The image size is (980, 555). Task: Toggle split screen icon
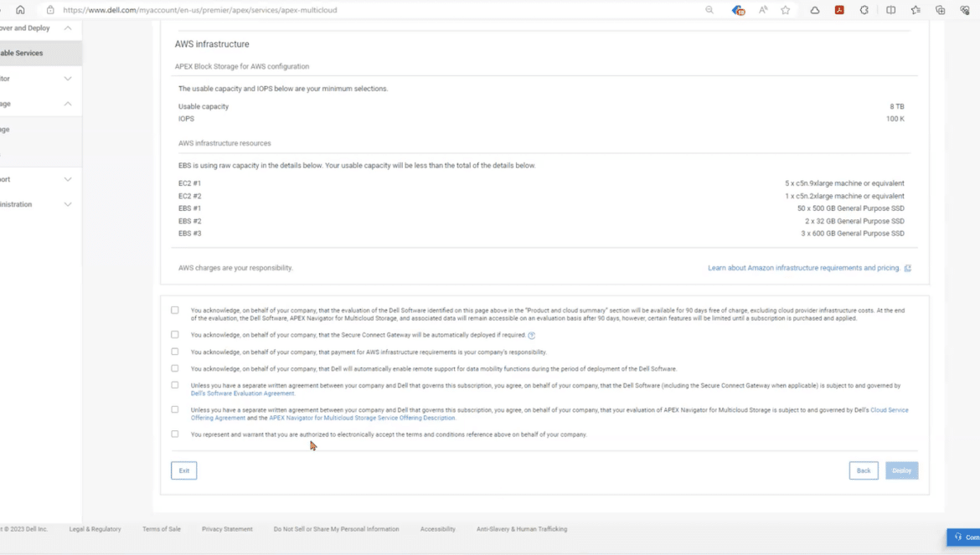[890, 10]
